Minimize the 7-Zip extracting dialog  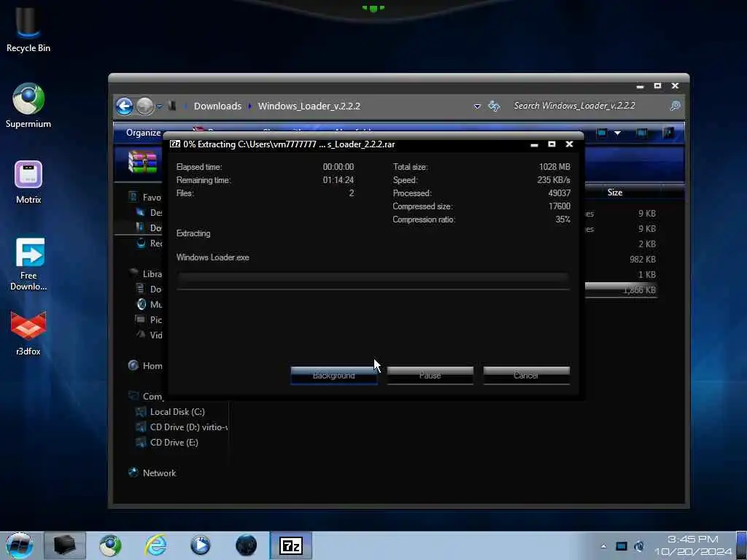click(534, 144)
